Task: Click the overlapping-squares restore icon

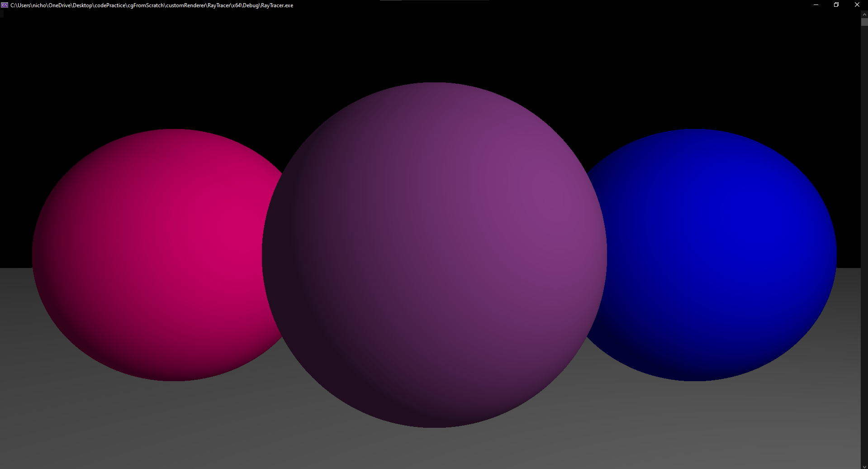Action: pyautogui.click(x=836, y=5)
